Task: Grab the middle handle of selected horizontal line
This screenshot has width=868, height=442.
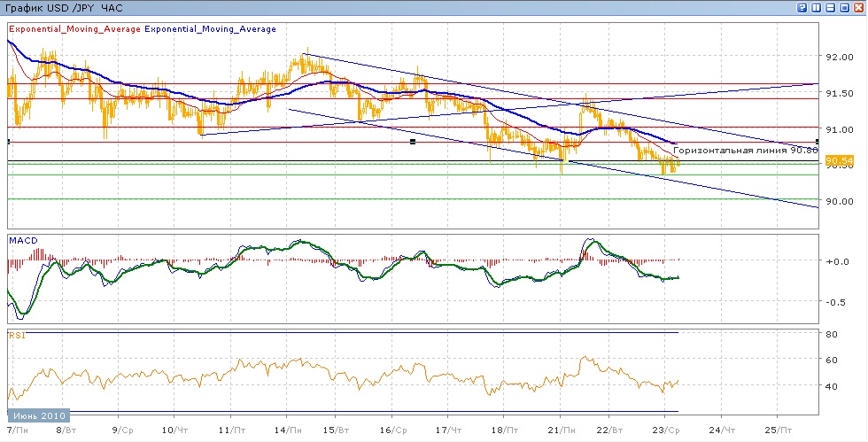Action: point(413,142)
